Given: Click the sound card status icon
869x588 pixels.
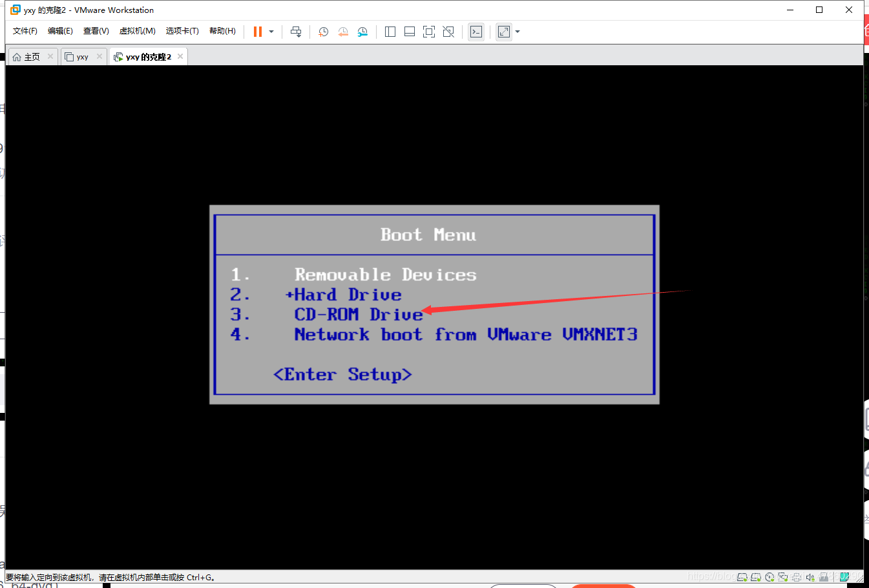Looking at the screenshot, I should pos(810,577).
